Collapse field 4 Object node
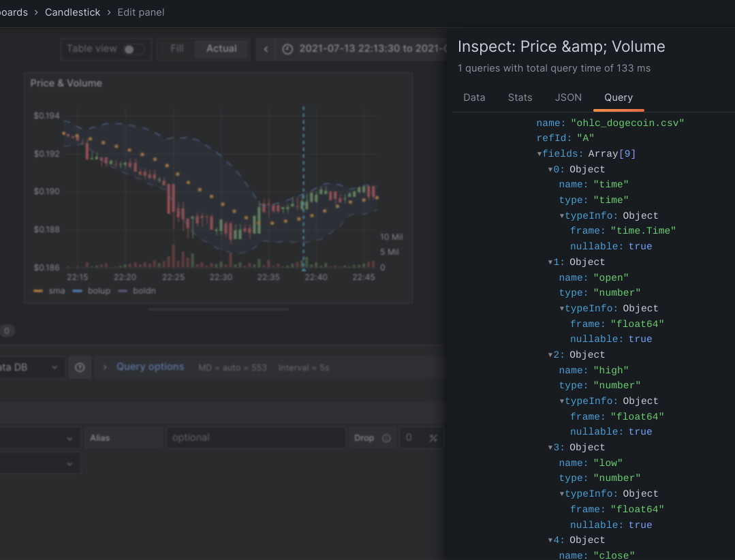Screen dimensions: 735x560 [x=551, y=540]
